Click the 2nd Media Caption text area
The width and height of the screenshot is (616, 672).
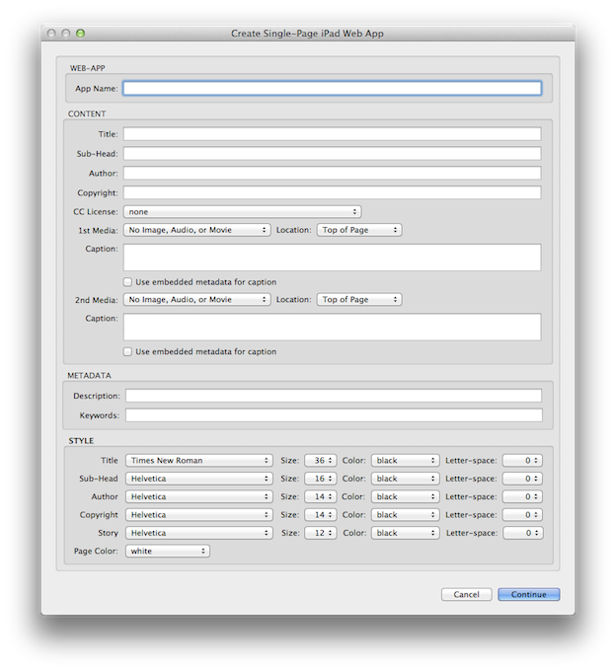click(x=333, y=327)
